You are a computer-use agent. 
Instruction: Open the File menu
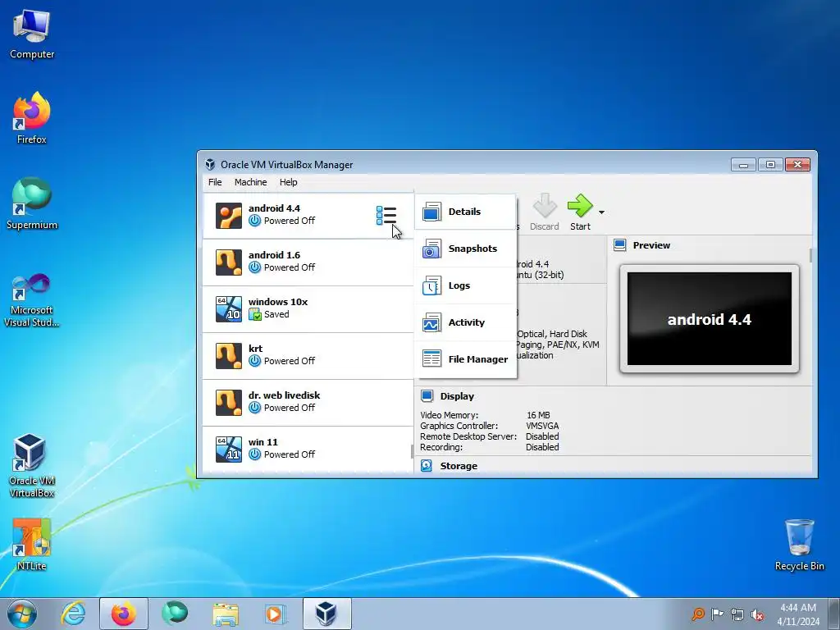tap(215, 182)
